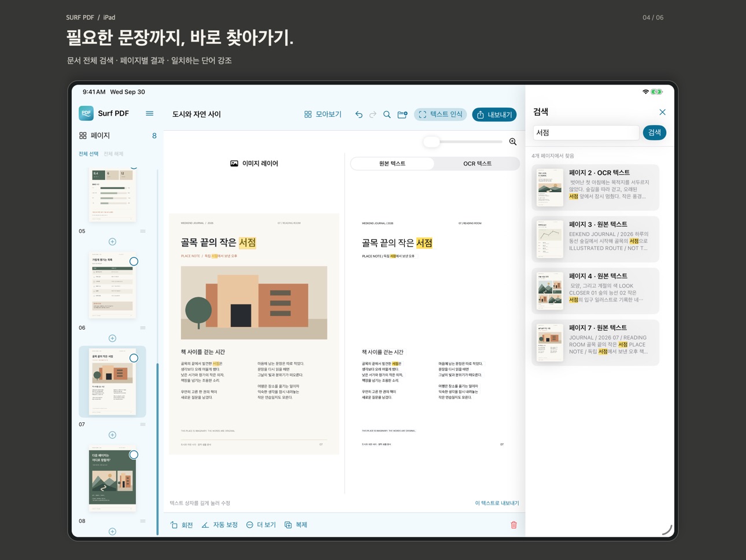Screen dimensions: 746x560
Task: Click the 검색 button in the search panel
Action: click(x=655, y=132)
